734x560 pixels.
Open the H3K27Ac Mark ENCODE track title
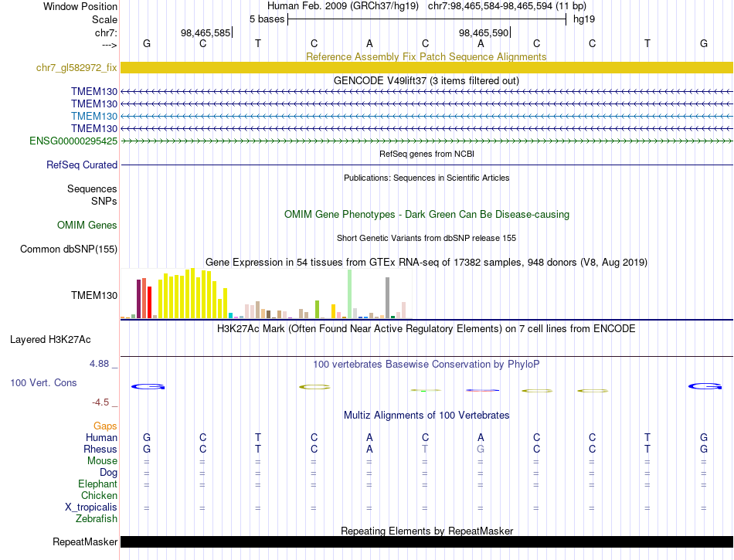(426, 328)
